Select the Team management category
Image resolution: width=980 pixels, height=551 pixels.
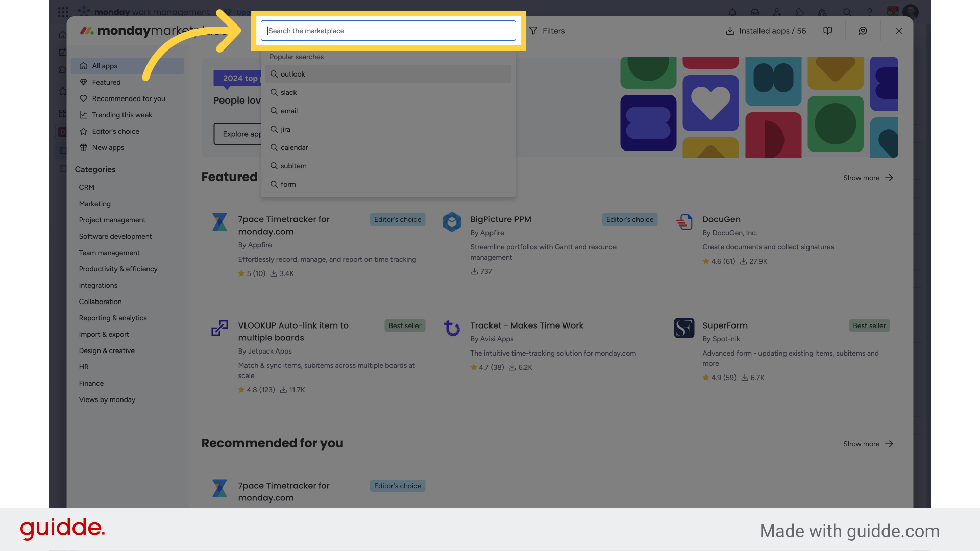point(109,253)
